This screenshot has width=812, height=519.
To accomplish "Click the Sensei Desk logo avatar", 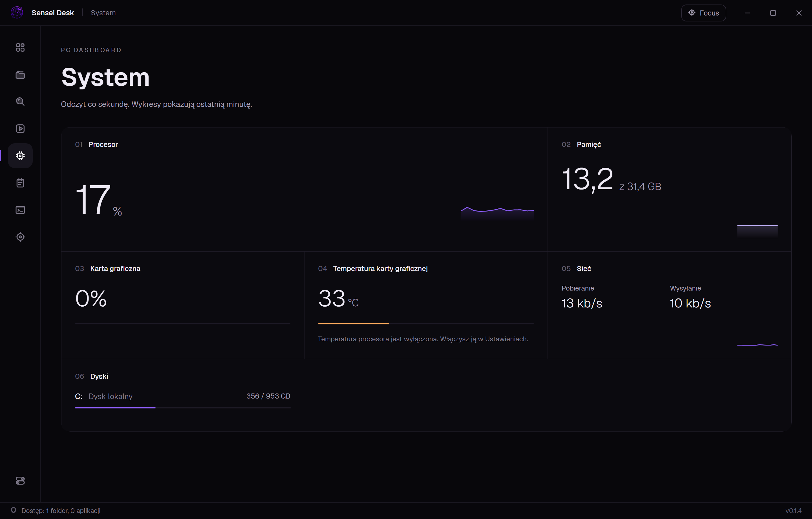I will click(x=17, y=13).
